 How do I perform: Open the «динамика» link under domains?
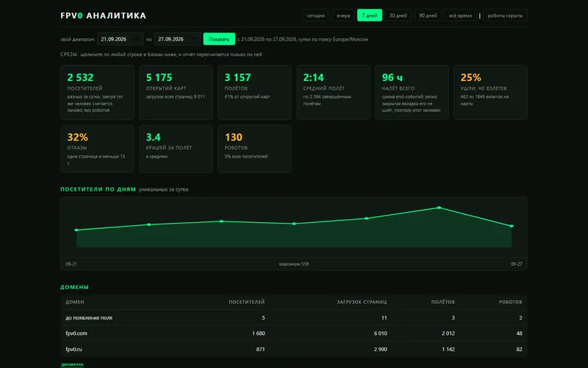tap(72, 364)
